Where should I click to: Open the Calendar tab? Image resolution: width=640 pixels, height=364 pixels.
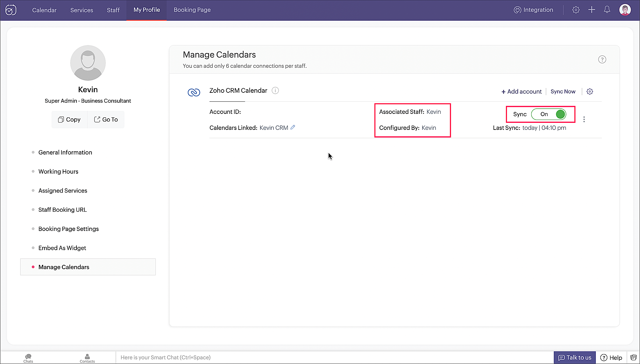tap(44, 10)
